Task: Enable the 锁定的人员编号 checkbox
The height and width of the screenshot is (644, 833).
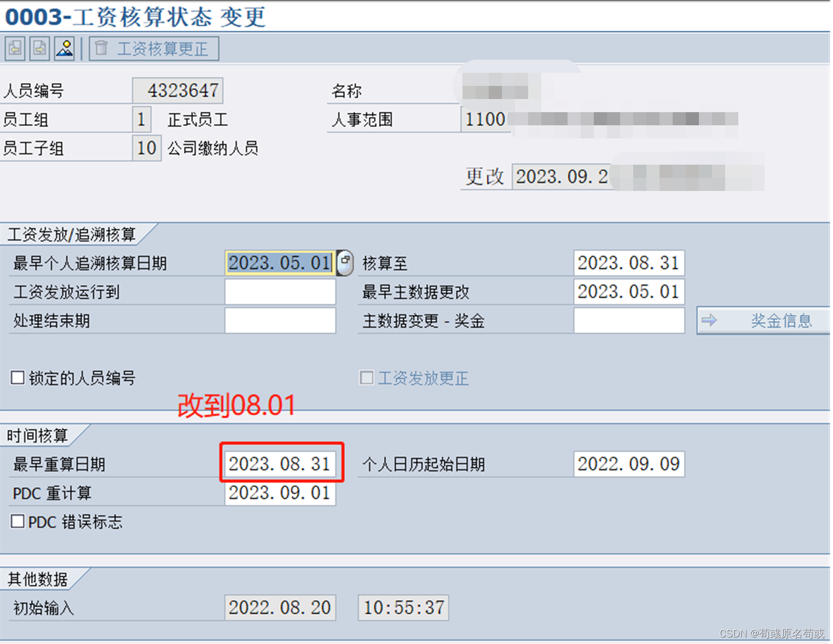Action: [x=18, y=378]
